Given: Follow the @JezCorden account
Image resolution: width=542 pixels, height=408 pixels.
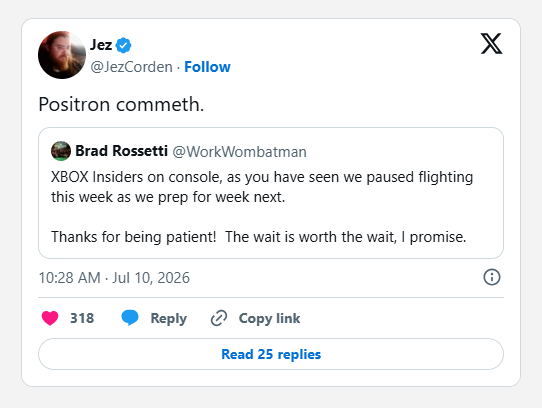Looking at the screenshot, I should [207, 67].
